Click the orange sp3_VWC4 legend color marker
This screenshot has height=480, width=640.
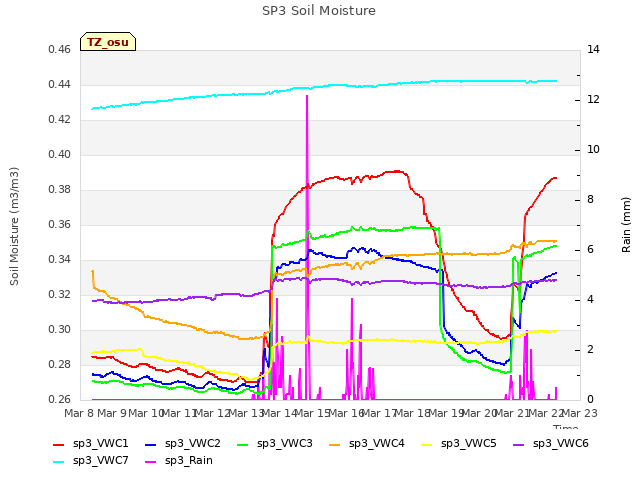pos(335,445)
